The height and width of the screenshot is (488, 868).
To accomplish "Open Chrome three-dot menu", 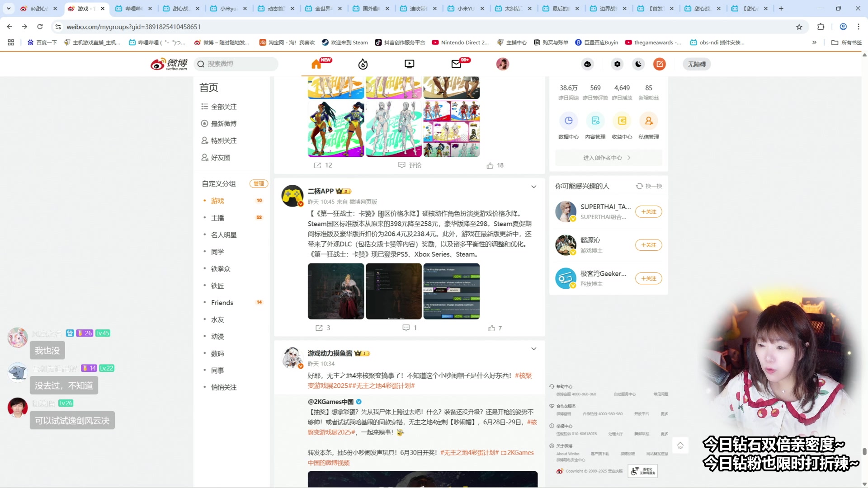I will pyautogui.click(x=859, y=27).
